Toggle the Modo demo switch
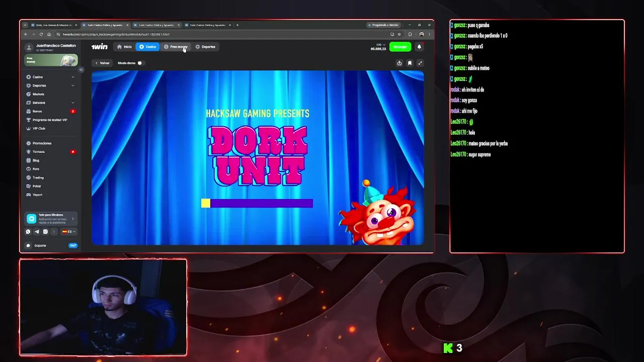644x362 pixels. coord(140,63)
